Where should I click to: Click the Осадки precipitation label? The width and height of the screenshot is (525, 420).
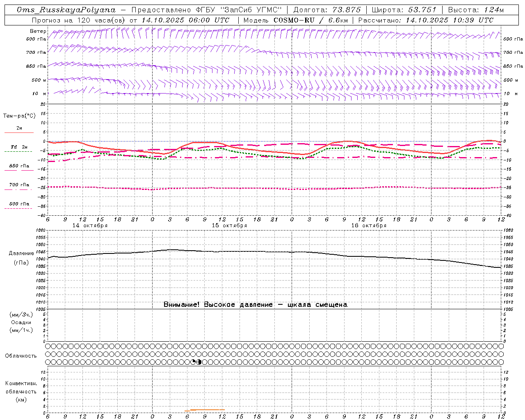tap(21, 322)
